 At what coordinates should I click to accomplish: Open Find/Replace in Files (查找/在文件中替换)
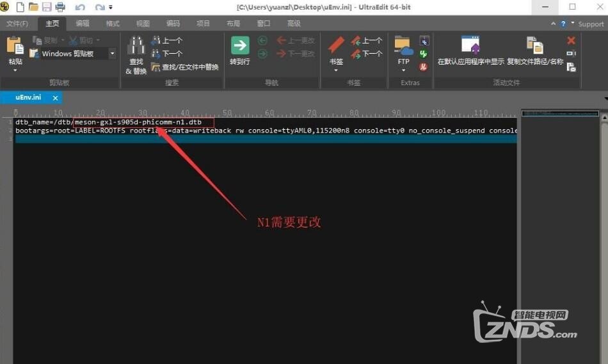click(x=185, y=67)
